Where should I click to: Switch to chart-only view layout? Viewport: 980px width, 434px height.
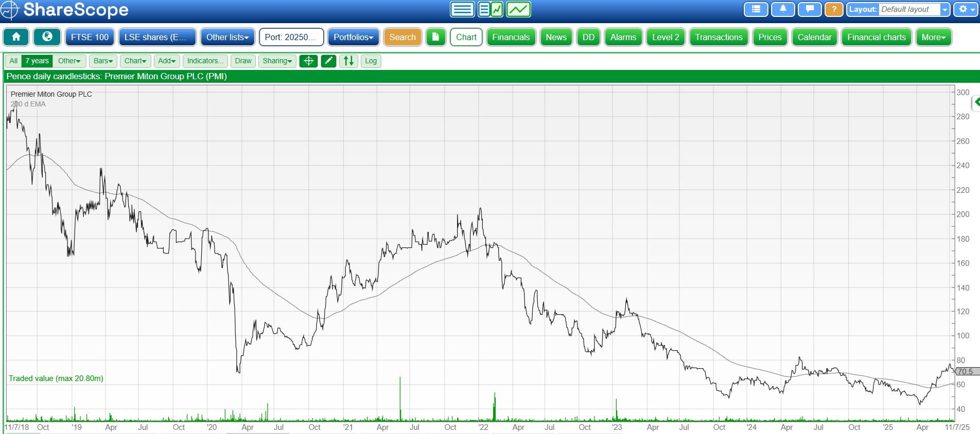[x=518, y=9]
